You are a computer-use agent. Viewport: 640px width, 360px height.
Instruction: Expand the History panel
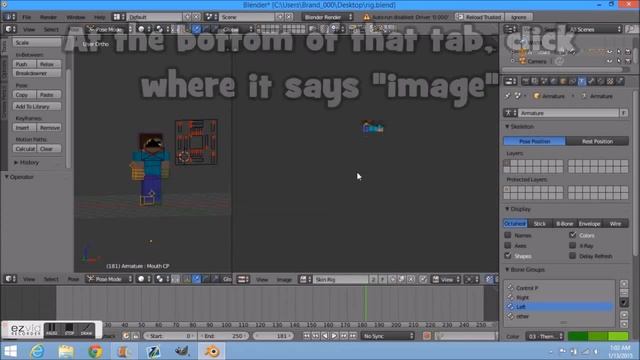(x=27, y=162)
